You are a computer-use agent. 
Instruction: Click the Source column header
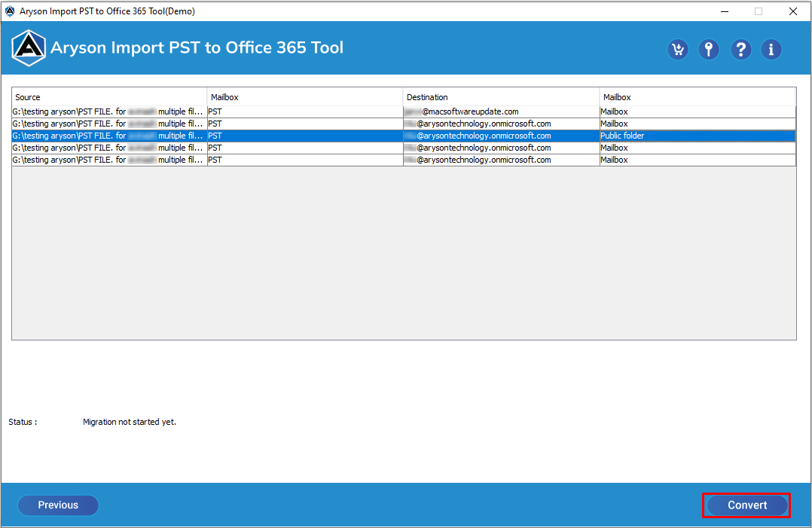109,97
